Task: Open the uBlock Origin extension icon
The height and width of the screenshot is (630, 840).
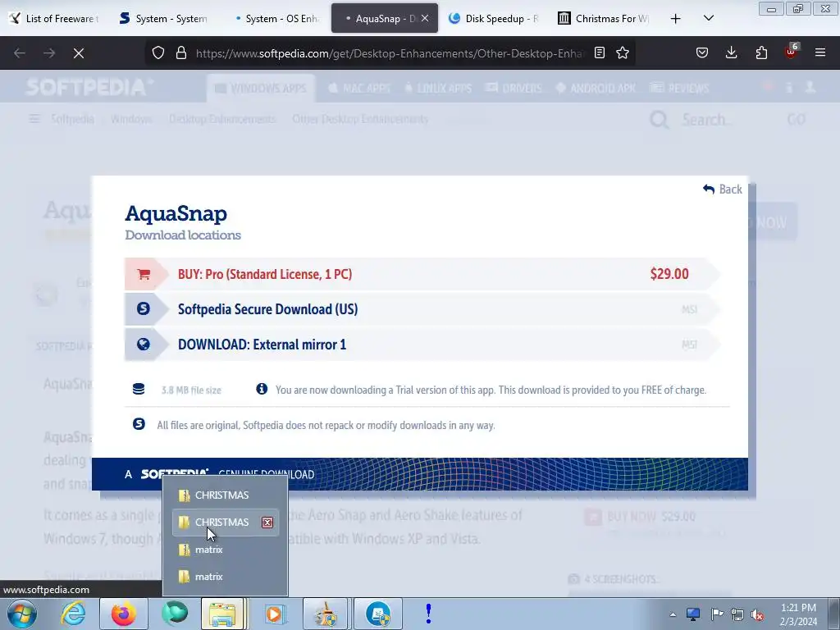Action: point(792,52)
